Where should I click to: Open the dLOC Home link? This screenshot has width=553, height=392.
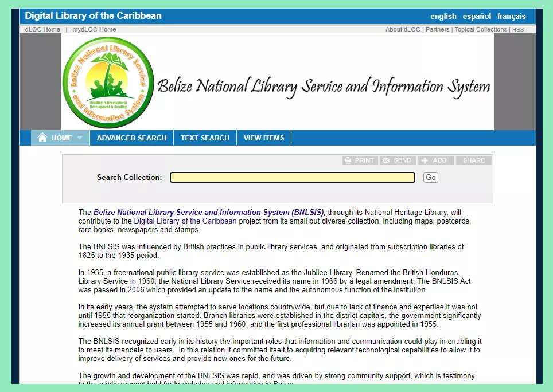tap(42, 29)
